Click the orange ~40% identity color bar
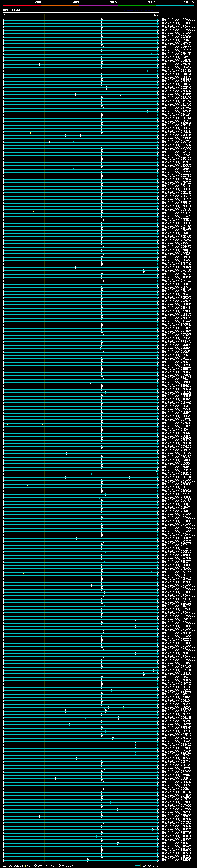 [x=60, y=6]
